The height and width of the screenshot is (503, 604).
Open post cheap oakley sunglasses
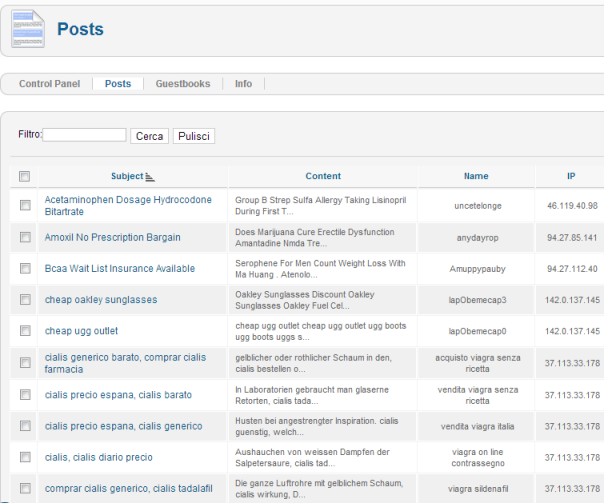101,300
